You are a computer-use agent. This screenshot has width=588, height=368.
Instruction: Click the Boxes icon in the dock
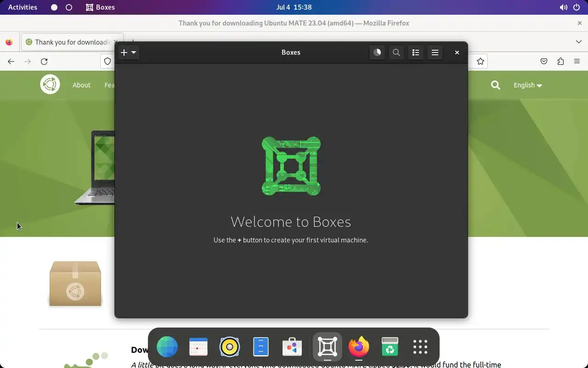[328, 347]
